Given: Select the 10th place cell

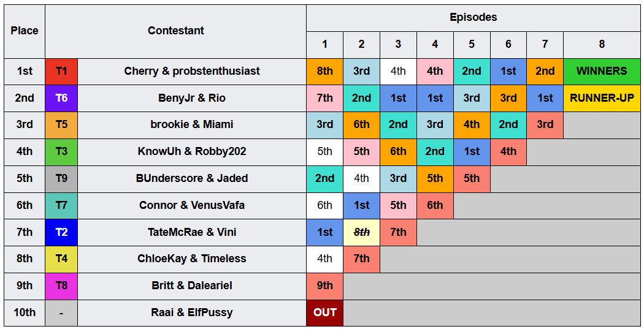Looking at the screenshot, I should (x=25, y=312).
